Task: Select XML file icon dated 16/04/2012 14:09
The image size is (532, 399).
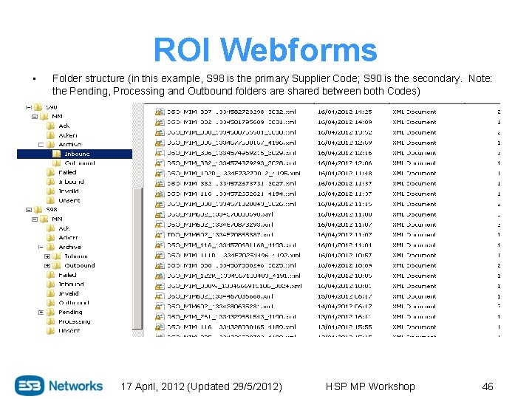Action: click(160, 122)
